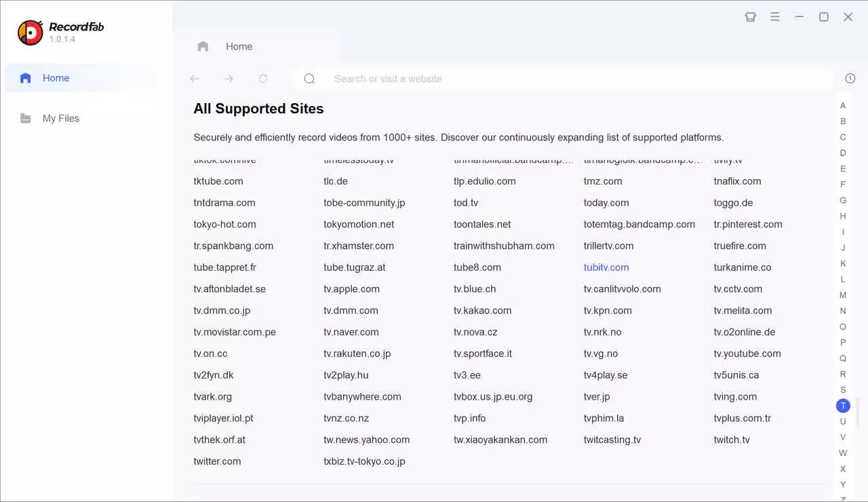
Task: Jump to letter Y in index
Action: (843, 484)
